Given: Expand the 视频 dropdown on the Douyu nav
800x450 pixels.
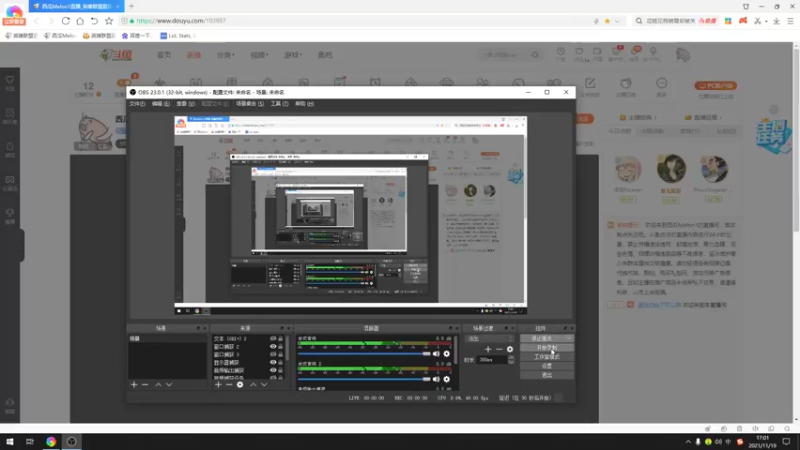Looking at the screenshot, I should 259,55.
